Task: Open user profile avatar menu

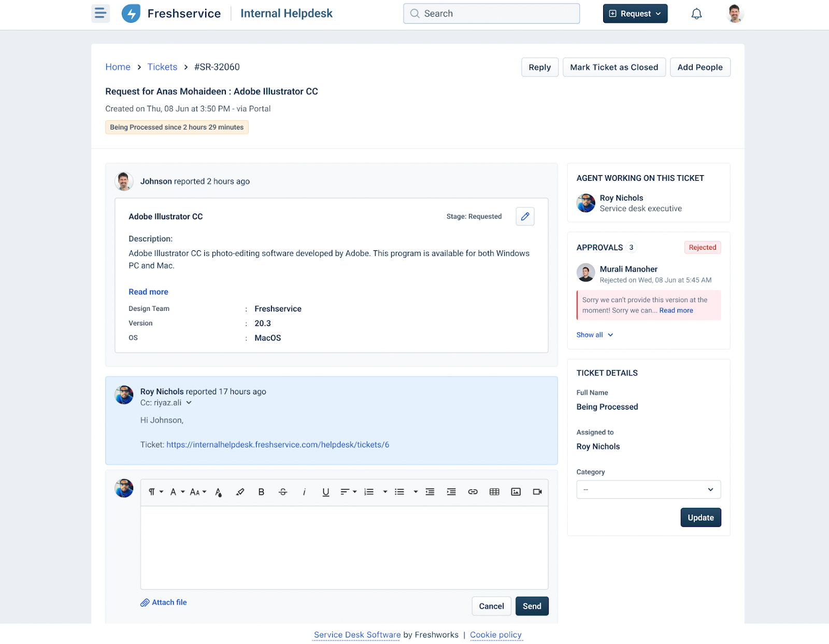Action: point(734,13)
